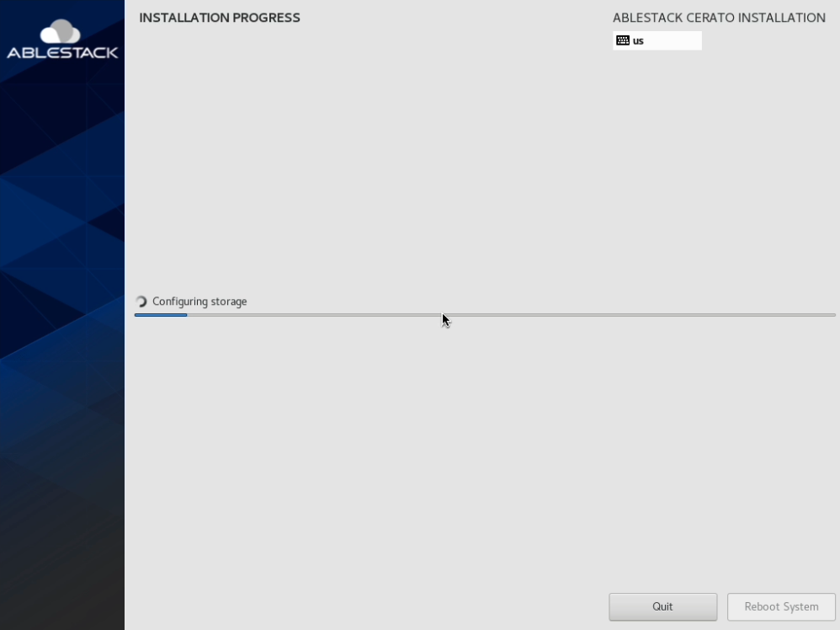The width and height of the screenshot is (840, 630).
Task: Click the ABLESTACK CERATO INSTALLATION title
Action: pos(719,18)
